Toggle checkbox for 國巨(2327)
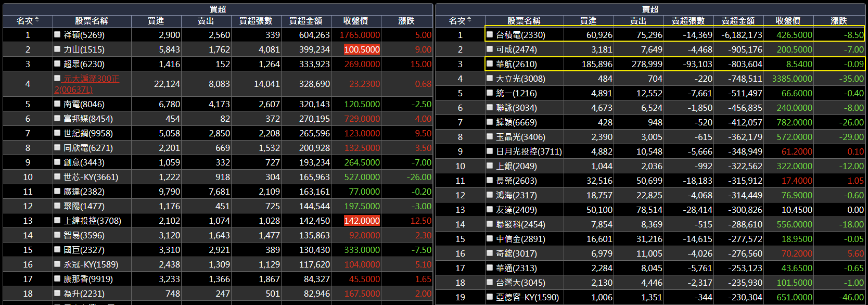 (x=57, y=249)
